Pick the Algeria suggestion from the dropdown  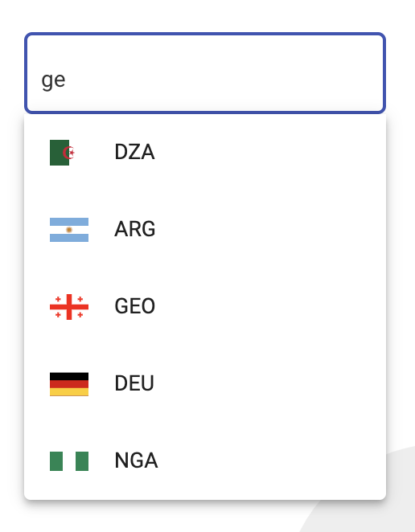tap(205, 153)
